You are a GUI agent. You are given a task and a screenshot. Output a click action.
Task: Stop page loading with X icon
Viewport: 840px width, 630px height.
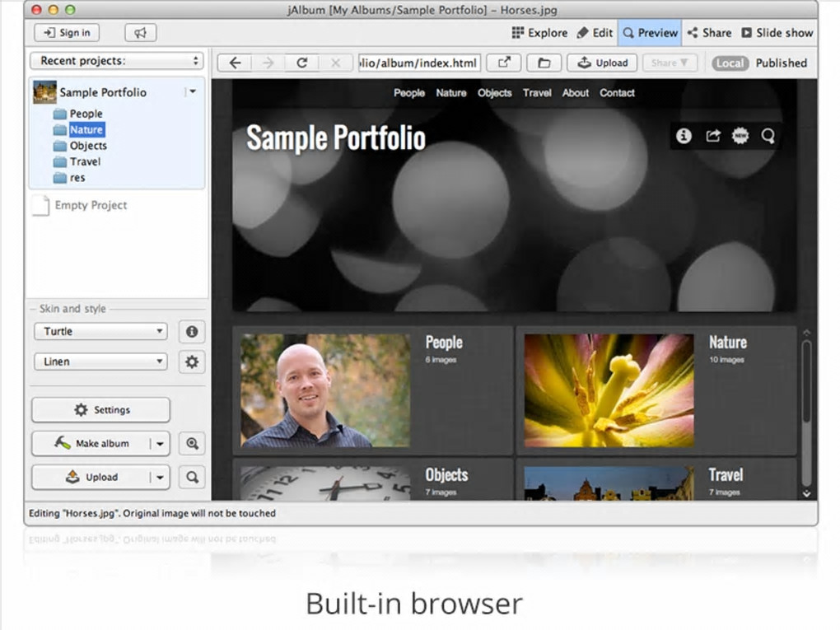(x=335, y=63)
